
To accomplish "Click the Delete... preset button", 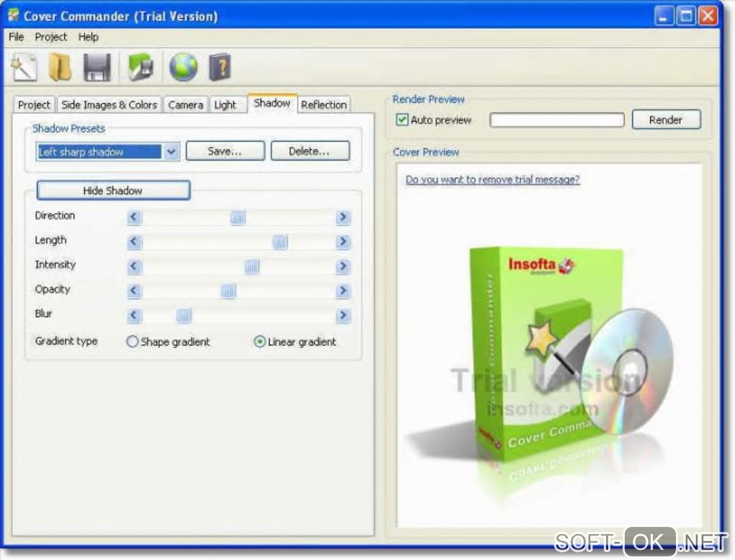I will 310,151.
